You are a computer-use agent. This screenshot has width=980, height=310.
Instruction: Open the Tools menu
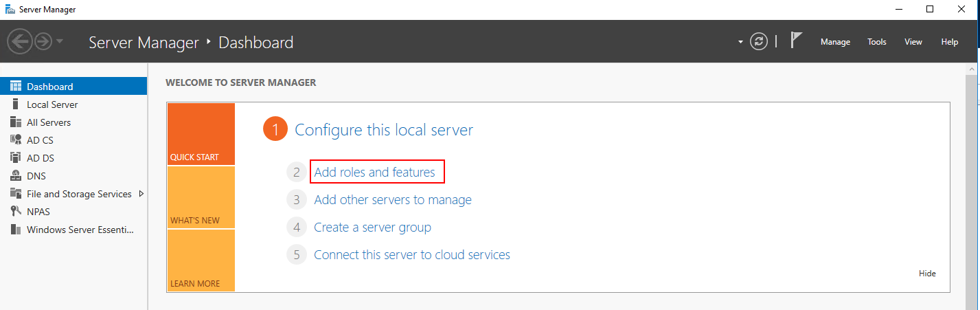(877, 42)
